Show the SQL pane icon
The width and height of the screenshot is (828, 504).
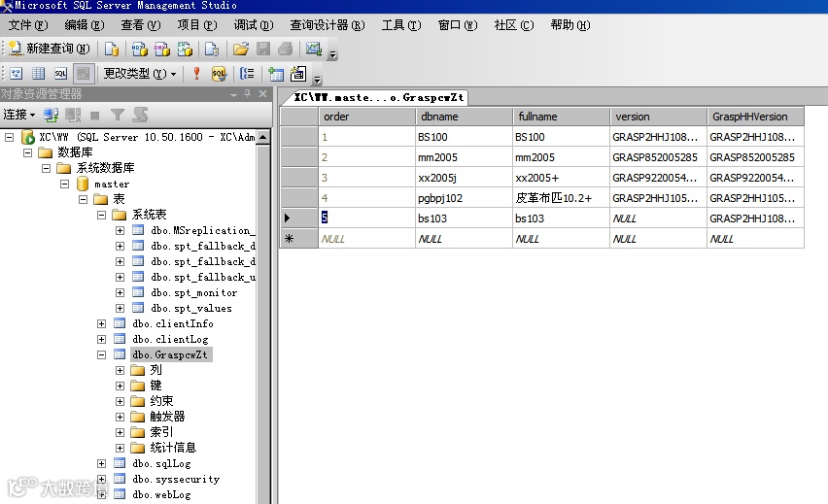click(60, 74)
